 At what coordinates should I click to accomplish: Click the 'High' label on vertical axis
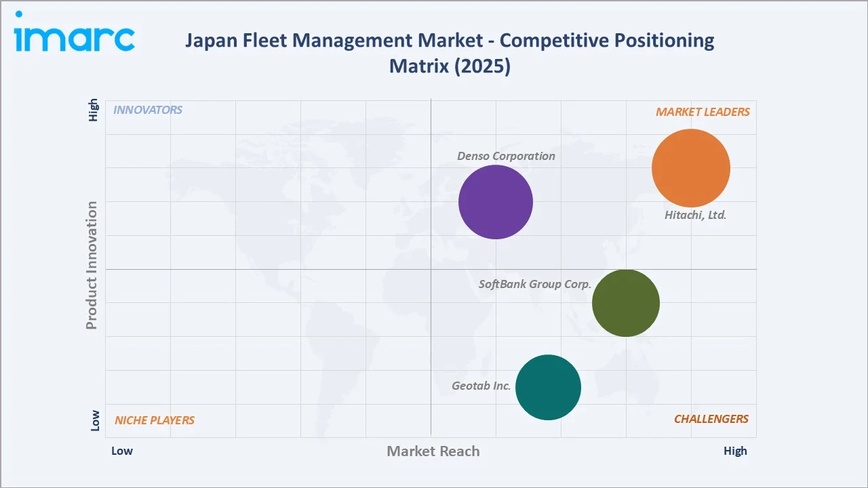(94, 110)
